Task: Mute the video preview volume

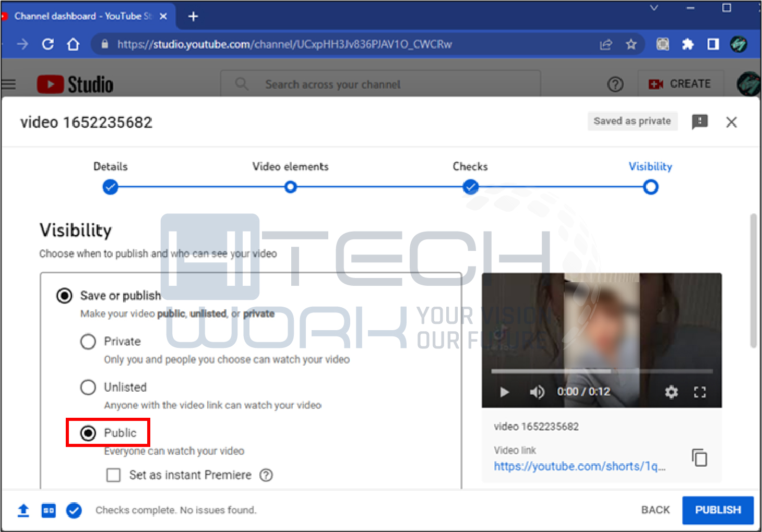Action: coord(537,392)
